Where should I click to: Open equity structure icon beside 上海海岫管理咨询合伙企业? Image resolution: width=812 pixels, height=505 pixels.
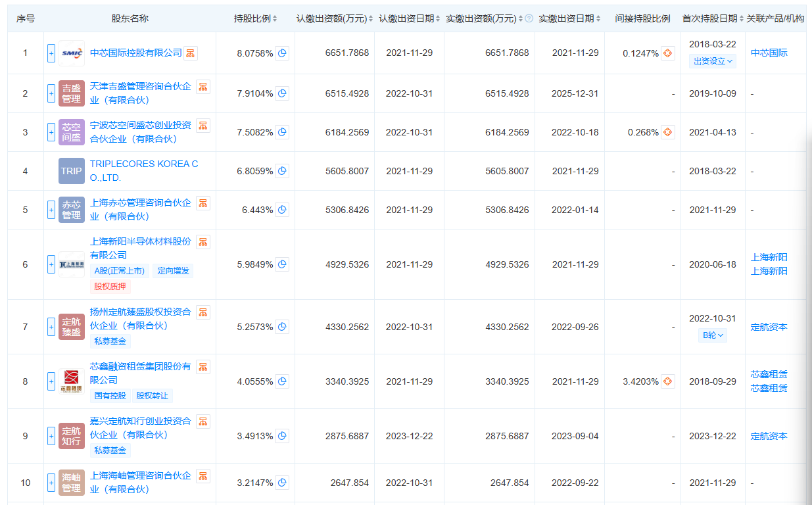pyautogui.click(x=203, y=475)
